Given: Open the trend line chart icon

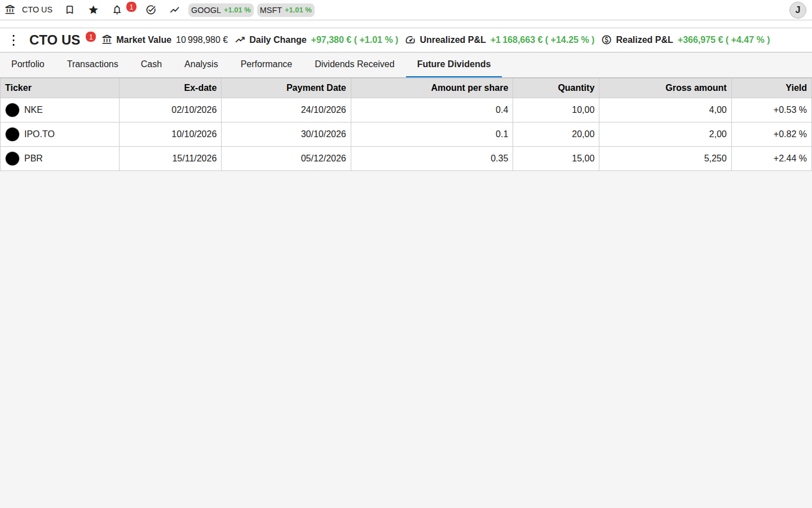Looking at the screenshot, I should tap(175, 10).
